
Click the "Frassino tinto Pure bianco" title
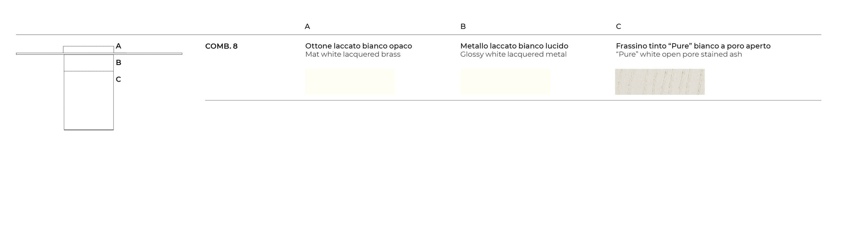click(x=693, y=46)
